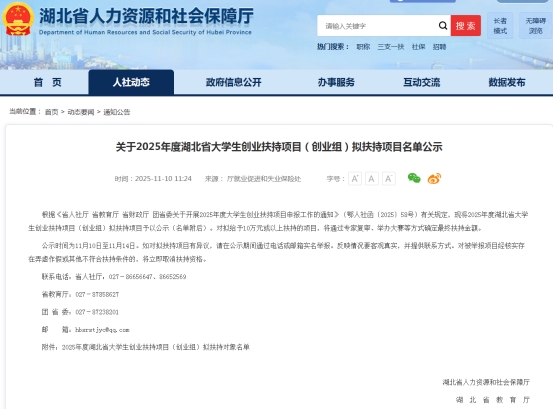Click the email address hbsrstjyc@qq.com

click(x=102, y=330)
